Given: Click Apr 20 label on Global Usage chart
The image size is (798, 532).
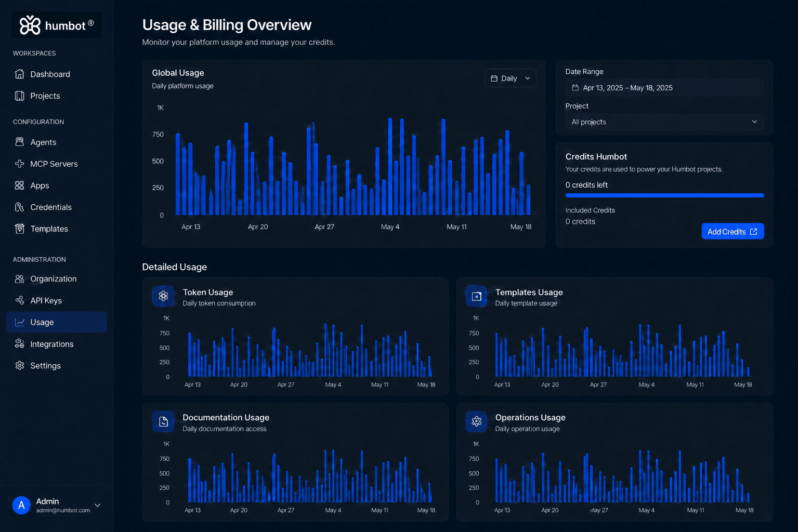Looking at the screenshot, I should [258, 227].
